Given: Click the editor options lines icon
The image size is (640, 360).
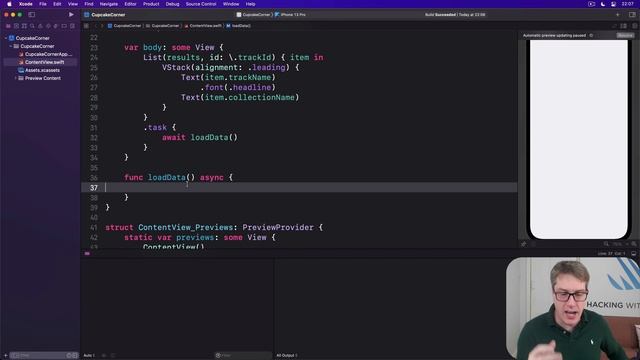Looking at the screenshot, I should [x=624, y=26].
